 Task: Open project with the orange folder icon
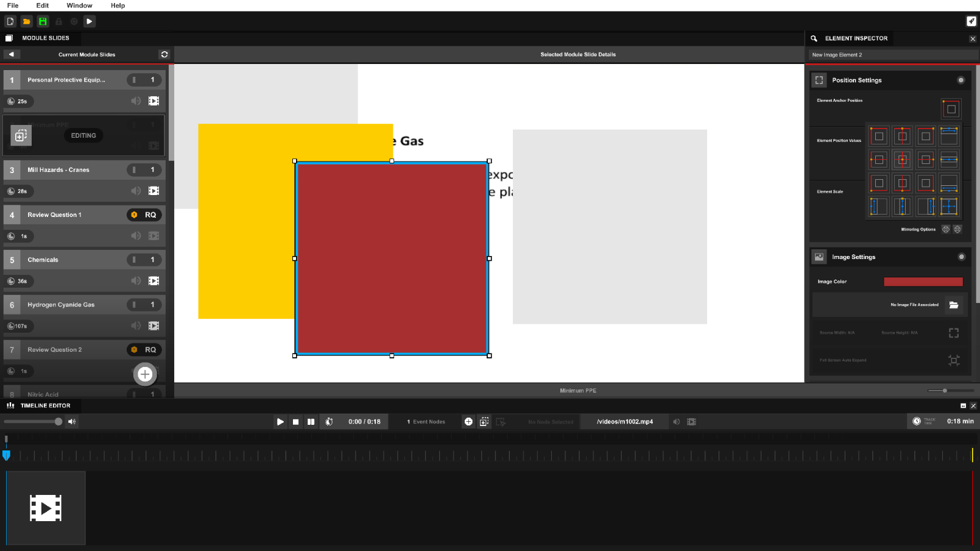pyautogui.click(x=27, y=21)
